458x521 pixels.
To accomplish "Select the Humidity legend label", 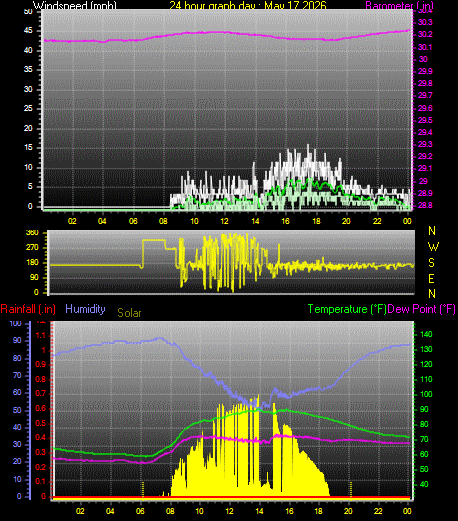I will coord(85,309).
